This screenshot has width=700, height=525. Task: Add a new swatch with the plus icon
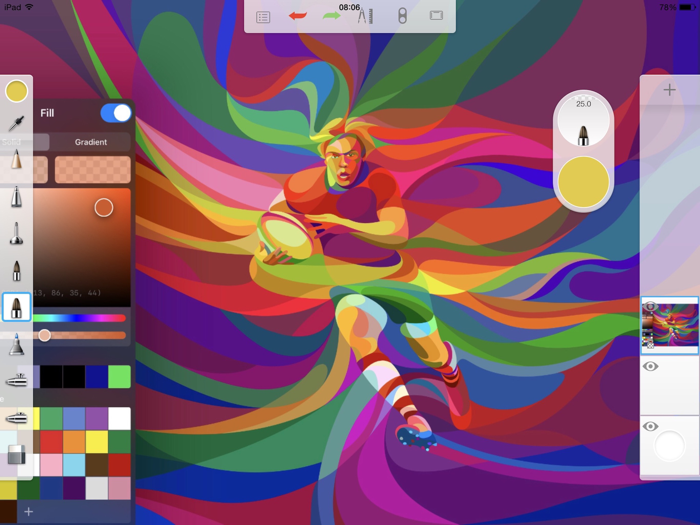pos(29,512)
